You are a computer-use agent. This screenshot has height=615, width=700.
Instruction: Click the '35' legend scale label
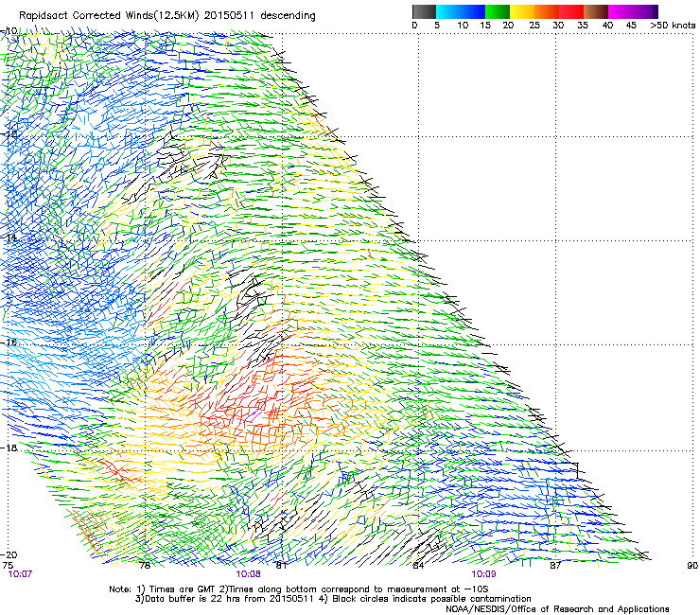pyautogui.click(x=583, y=25)
